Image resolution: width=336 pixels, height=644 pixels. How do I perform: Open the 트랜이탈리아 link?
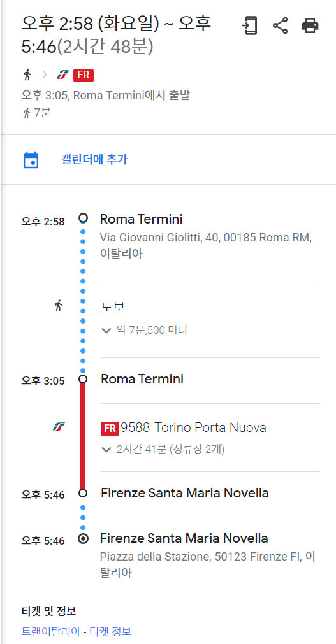[50, 631]
